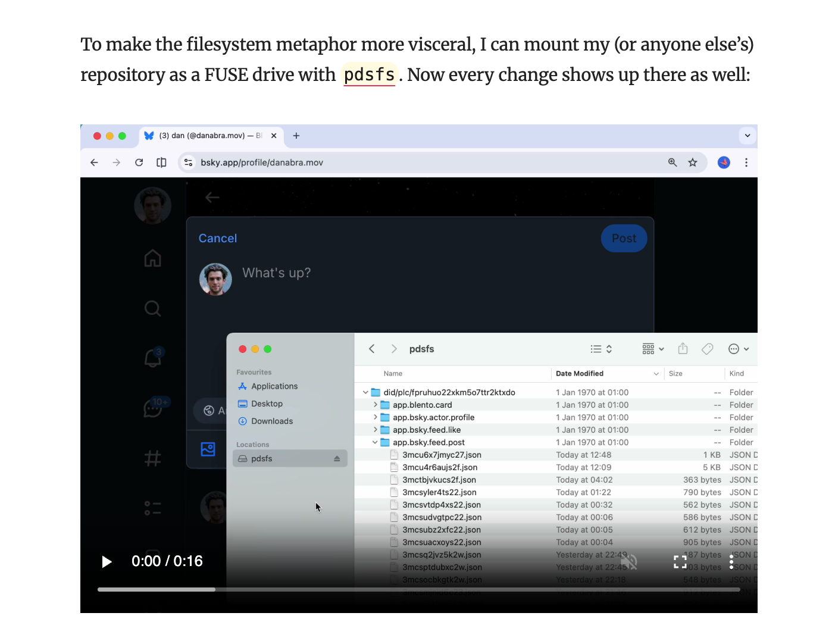Screen dimensions: 832x644
Task: Open new browser tab
Action: click(x=296, y=136)
